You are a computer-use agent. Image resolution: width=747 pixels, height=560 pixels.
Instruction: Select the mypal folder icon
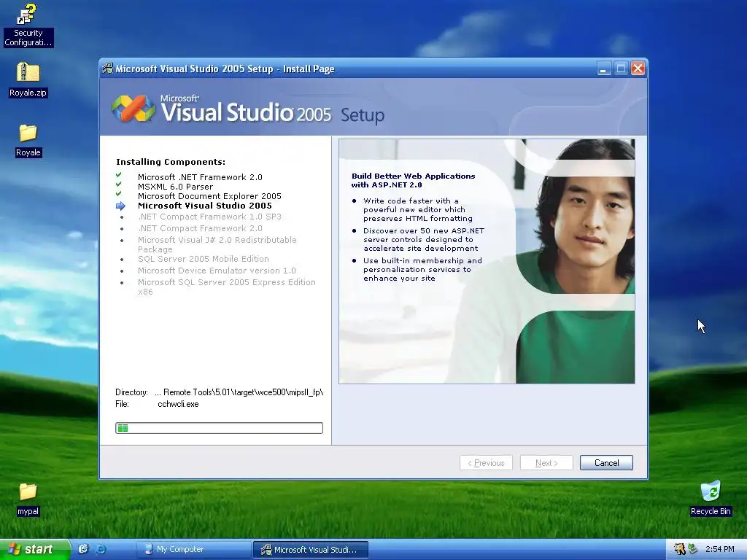[x=28, y=499]
